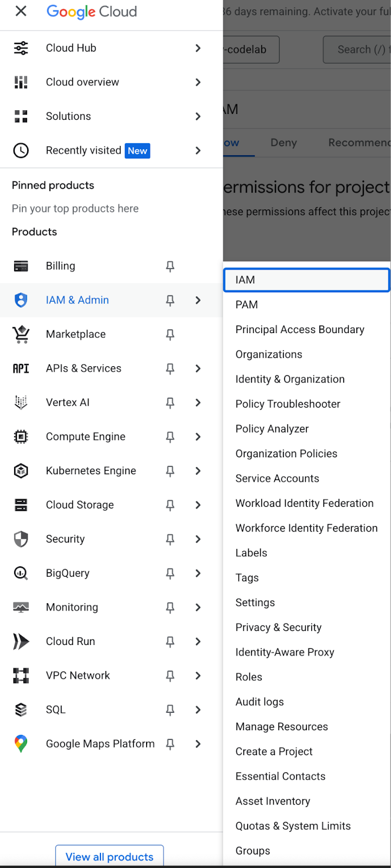Screen dimensions: 391x868
Task: Expand the VPC Network submenu chevron
Action: point(198,676)
